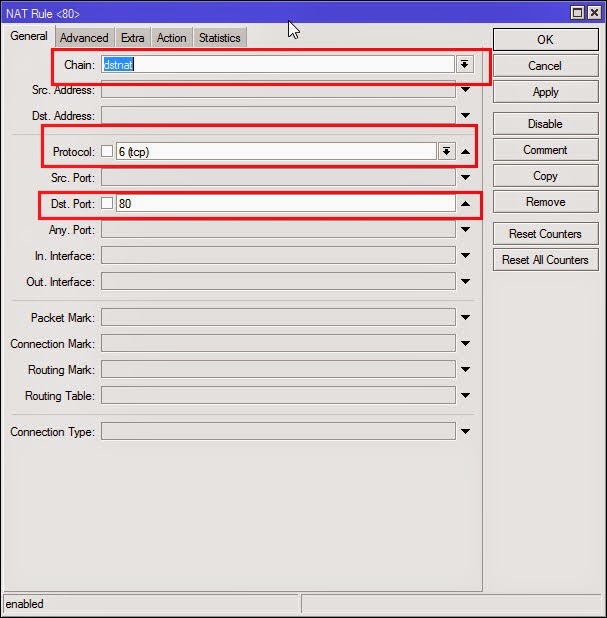Viewport: 607px width, 618px height.
Task: Expand the Dst. Address field
Action: [465, 115]
